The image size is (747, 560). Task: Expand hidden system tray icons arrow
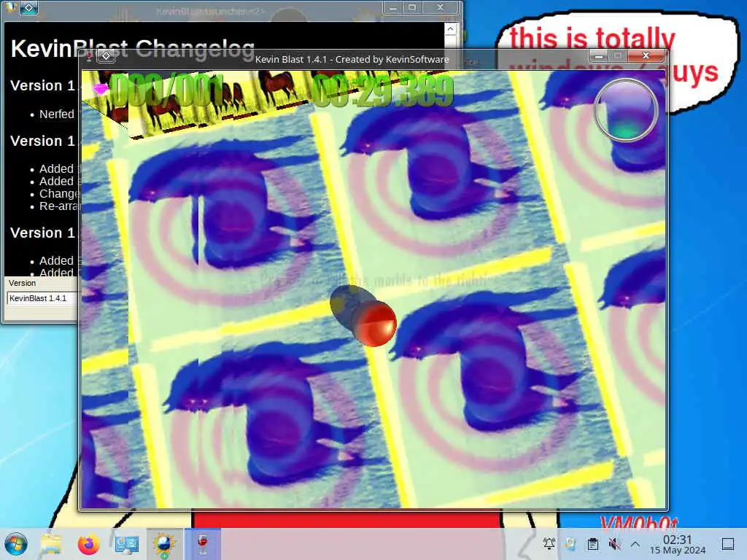click(635, 544)
